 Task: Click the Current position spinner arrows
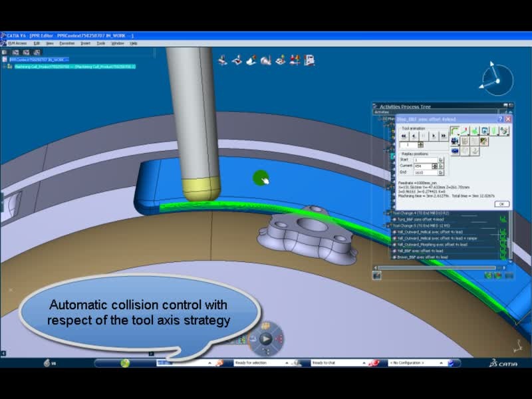point(435,166)
